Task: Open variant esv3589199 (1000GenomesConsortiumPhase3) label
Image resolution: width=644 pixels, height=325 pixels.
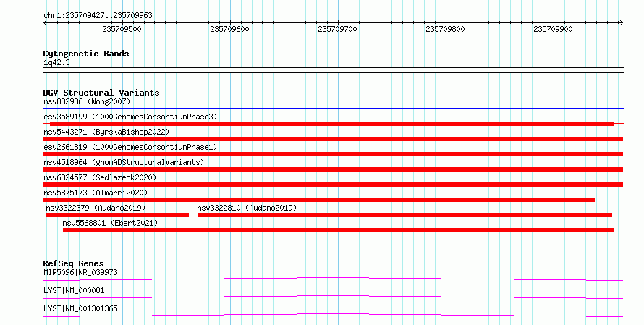Action: pos(130,117)
